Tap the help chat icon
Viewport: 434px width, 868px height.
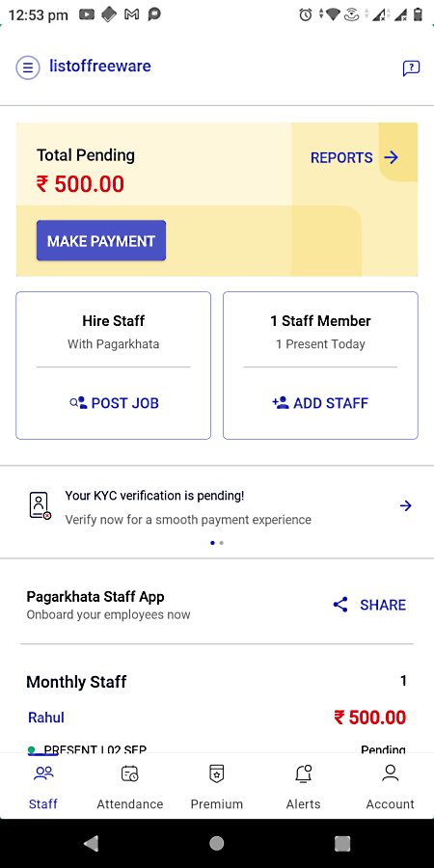411,68
